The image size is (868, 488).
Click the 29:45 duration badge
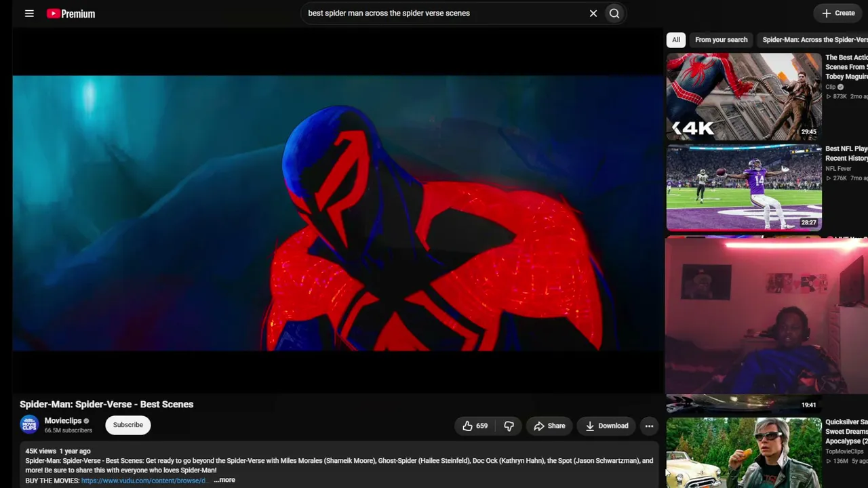(808, 132)
